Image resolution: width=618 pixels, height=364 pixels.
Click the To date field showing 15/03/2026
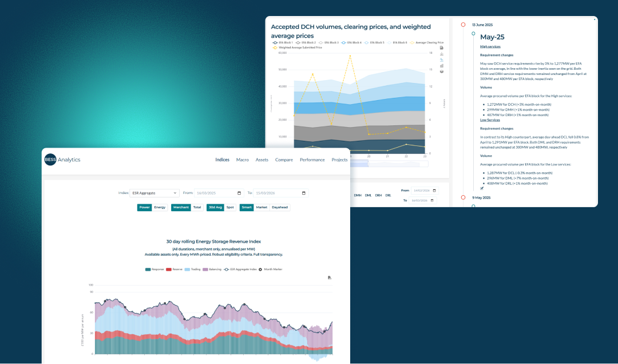pyautogui.click(x=280, y=193)
